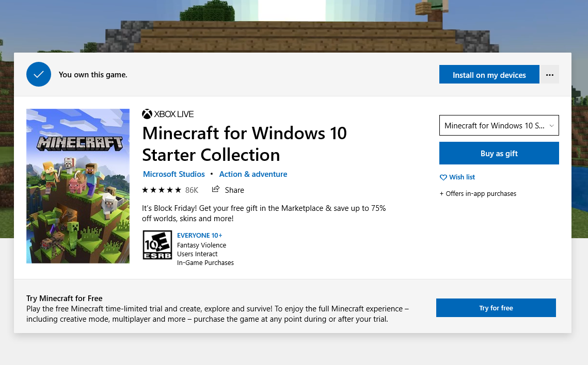
Task: Click the EVERYONE 10+ rating link
Action: tap(199, 235)
